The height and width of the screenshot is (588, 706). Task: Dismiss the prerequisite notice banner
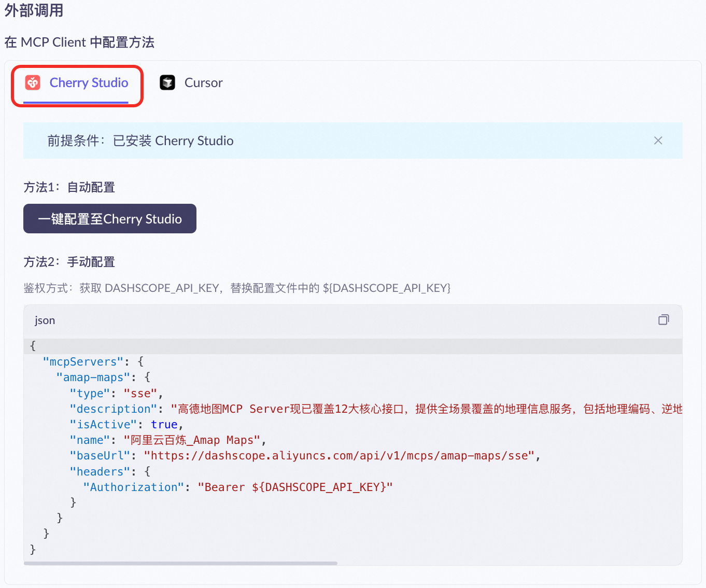coord(658,141)
